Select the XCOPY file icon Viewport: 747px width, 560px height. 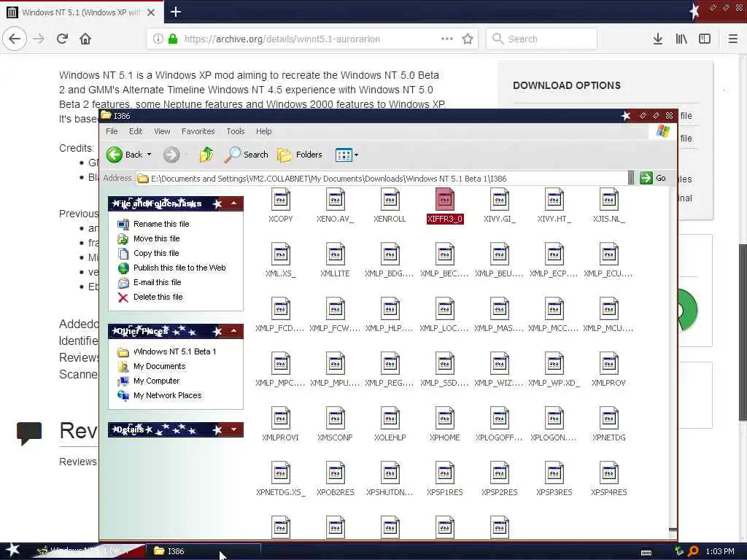tap(281, 199)
